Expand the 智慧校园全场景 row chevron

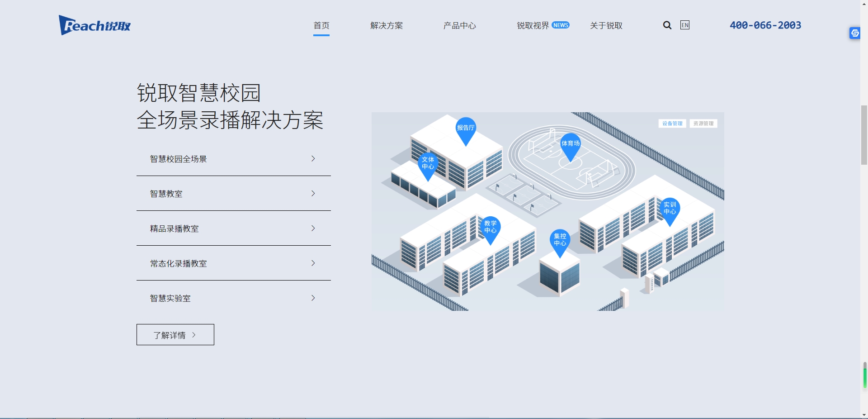point(313,159)
